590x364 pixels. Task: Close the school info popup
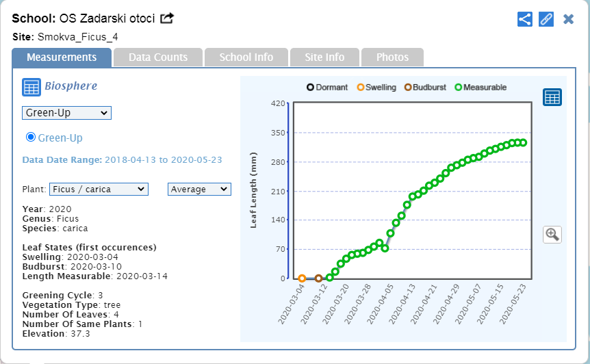[568, 18]
